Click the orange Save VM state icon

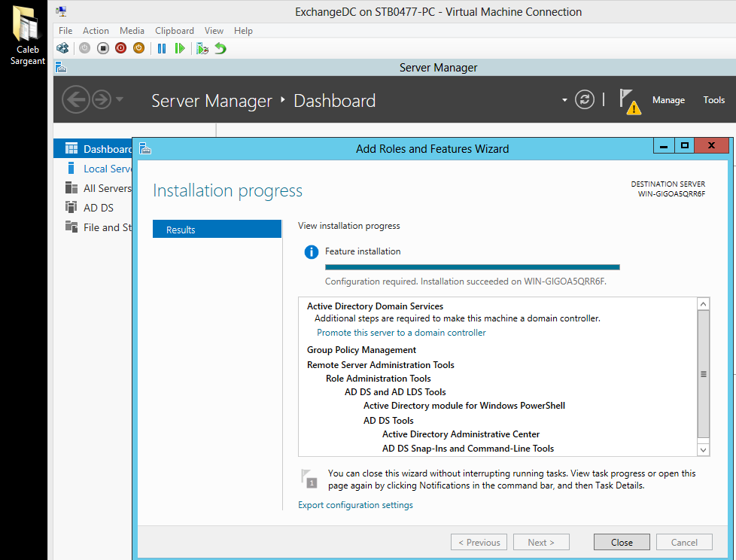click(139, 48)
